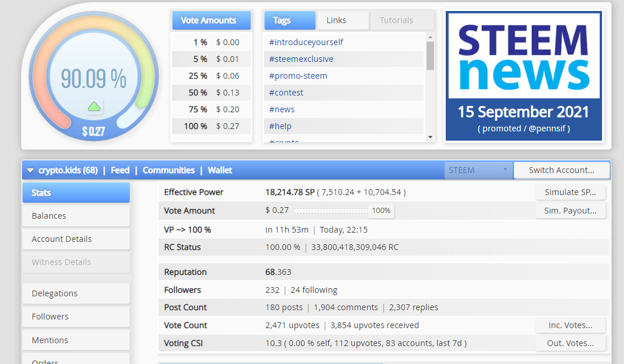Viewport: 624px width, 364px height.
Task: Click the tags list scroll-up arrow
Action: coord(430,37)
